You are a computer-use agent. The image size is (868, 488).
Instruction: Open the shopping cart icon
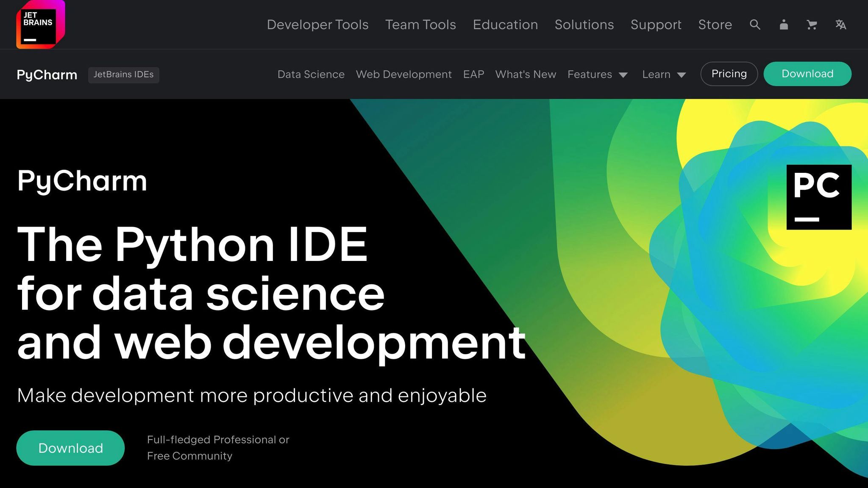tap(812, 25)
